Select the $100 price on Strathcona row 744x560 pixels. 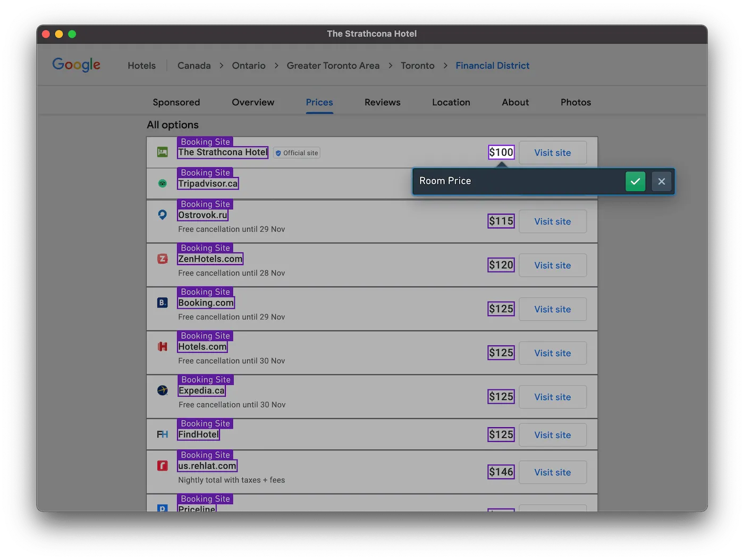click(501, 152)
